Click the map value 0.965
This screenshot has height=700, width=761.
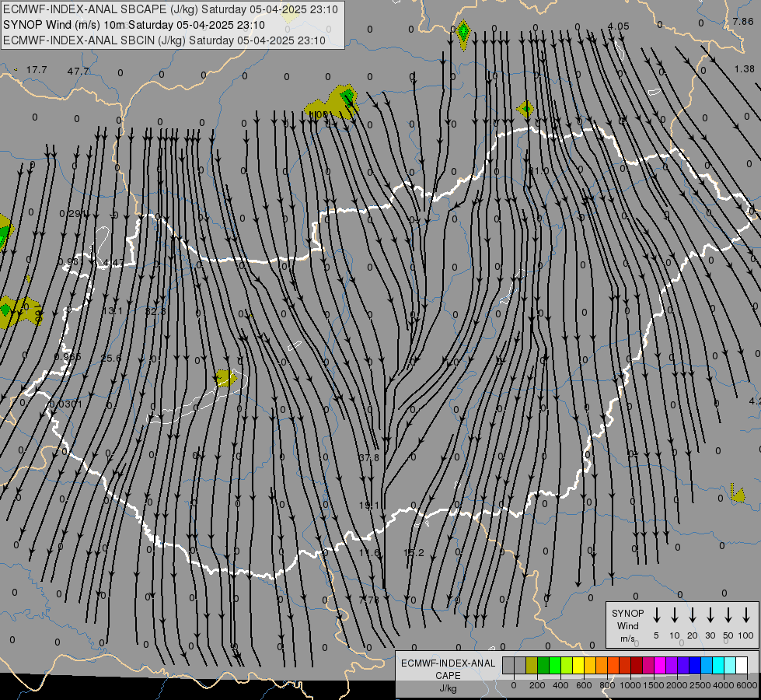coord(68,357)
